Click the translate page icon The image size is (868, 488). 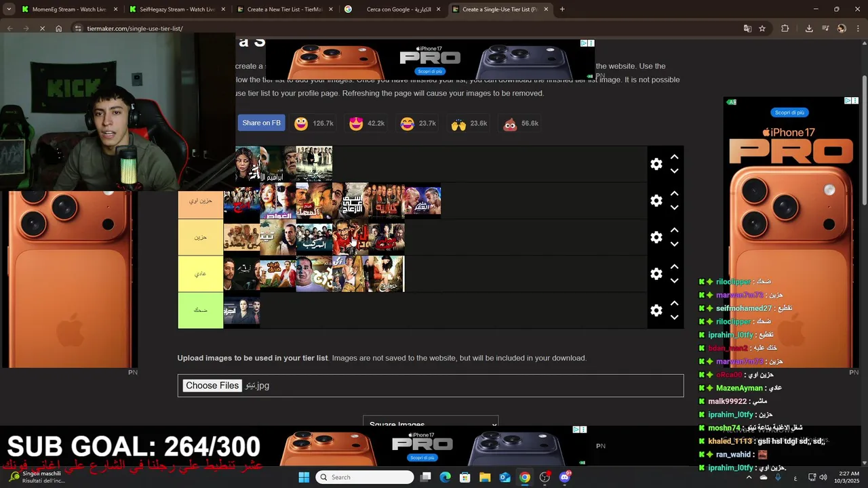pyautogui.click(x=747, y=28)
